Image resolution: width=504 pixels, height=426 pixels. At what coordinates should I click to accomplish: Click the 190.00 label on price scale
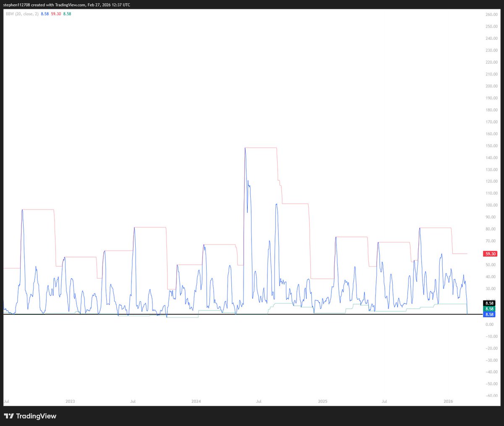[x=491, y=98]
